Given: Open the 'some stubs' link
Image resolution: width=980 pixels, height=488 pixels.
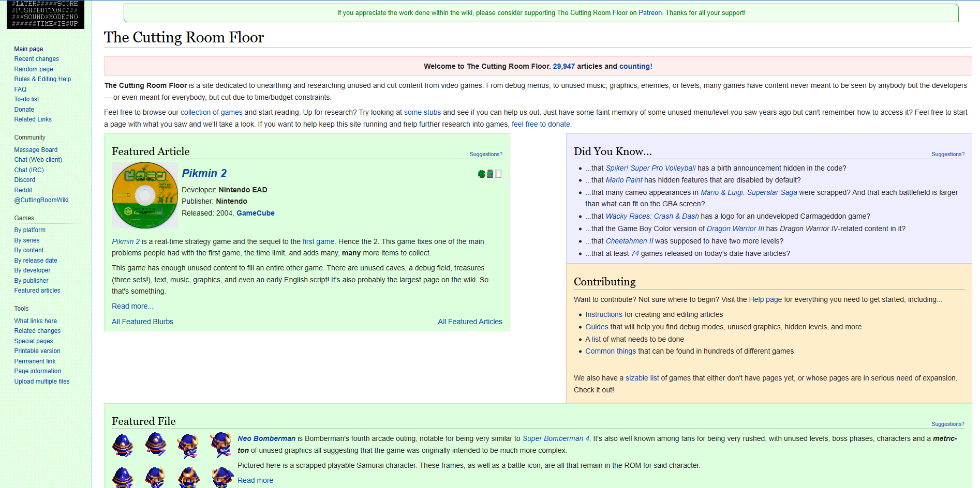Looking at the screenshot, I should pyautogui.click(x=422, y=112).
